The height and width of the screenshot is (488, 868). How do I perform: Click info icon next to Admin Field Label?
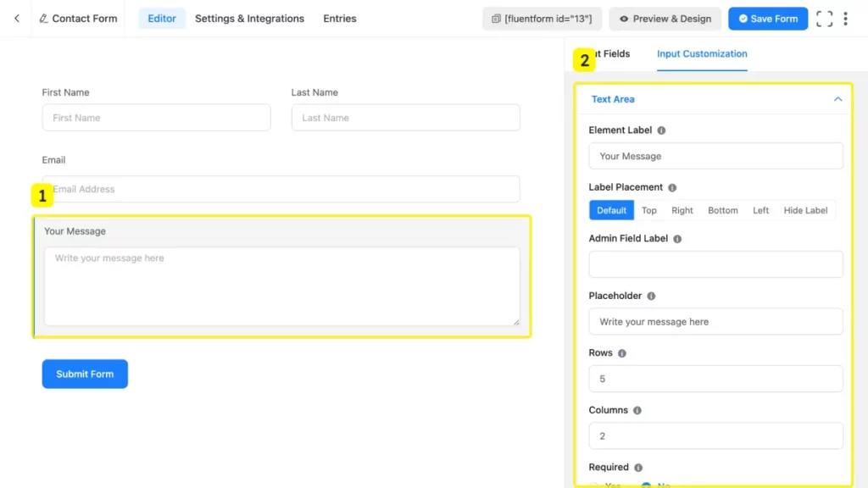coord(677,239)
